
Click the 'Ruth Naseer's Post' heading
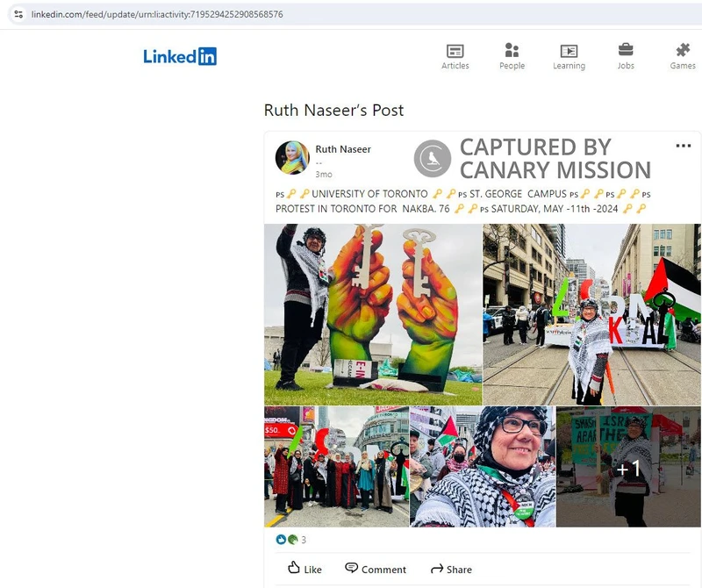click(334, 111)
